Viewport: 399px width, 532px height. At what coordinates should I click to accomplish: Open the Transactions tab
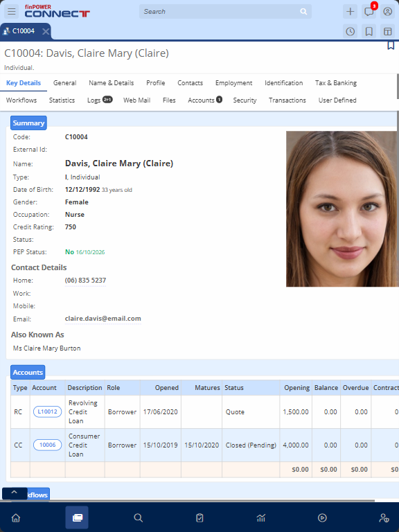click(287, 100)
